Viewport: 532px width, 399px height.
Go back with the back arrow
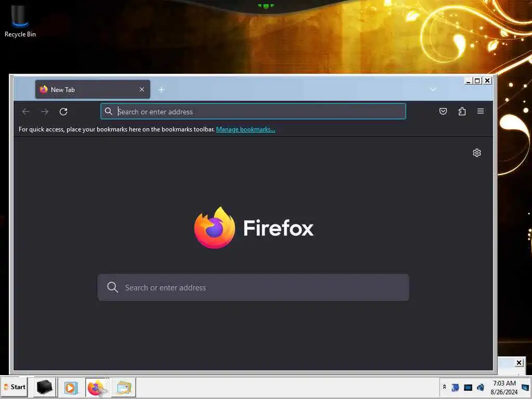(26, 112)
